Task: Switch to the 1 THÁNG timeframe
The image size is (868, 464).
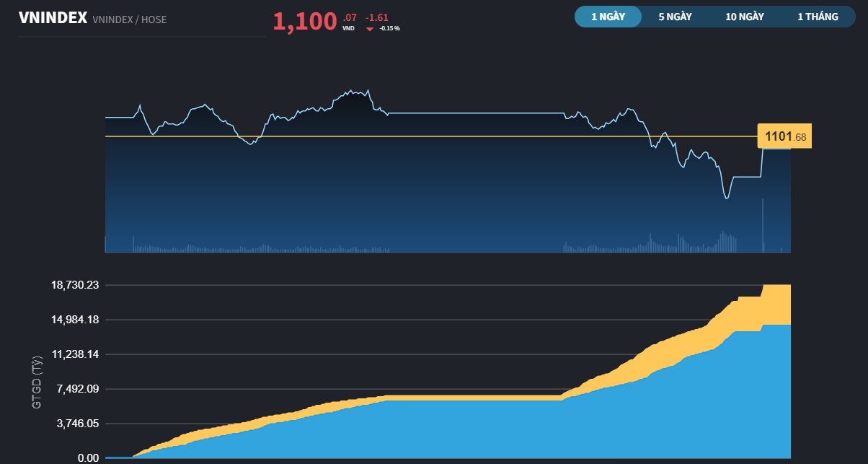Action: (x=818, y=17)
